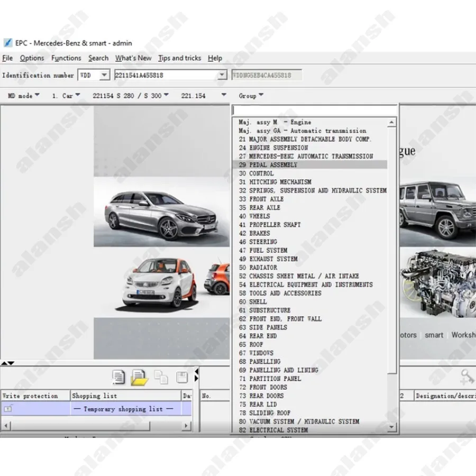Open the Options menu
The image size is (476, 476).
pos(32,58)
